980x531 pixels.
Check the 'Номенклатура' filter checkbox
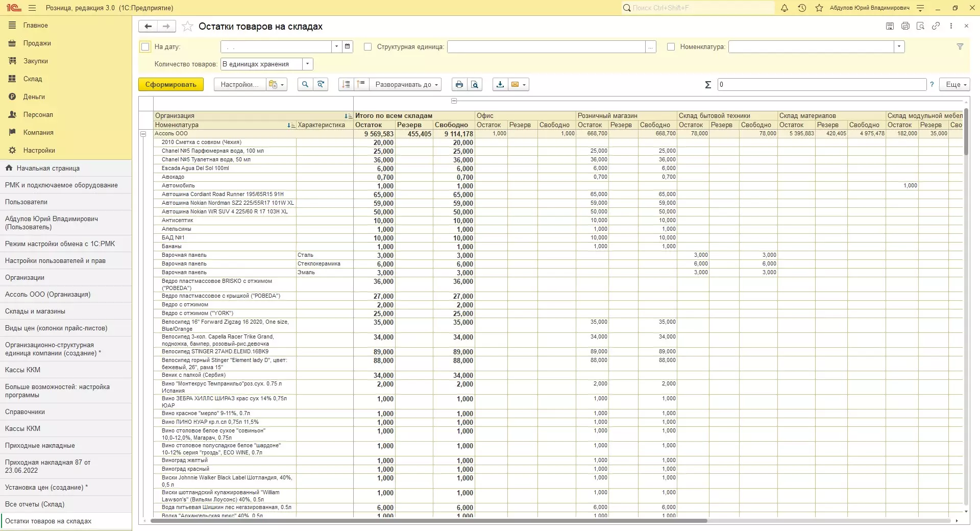(671, 47)
